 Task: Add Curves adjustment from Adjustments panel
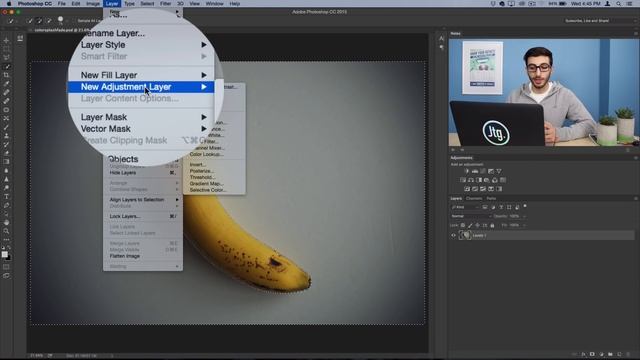point(483,171)
